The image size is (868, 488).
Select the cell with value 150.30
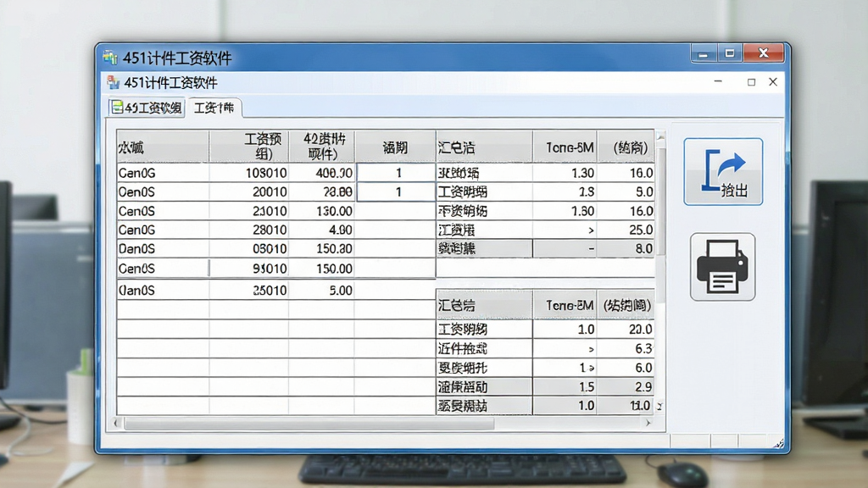322,248
